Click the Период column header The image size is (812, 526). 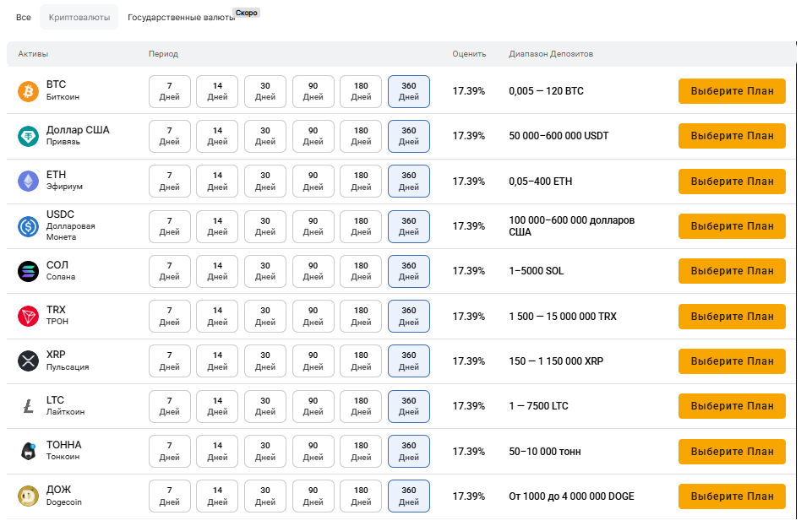coord(163,54)
